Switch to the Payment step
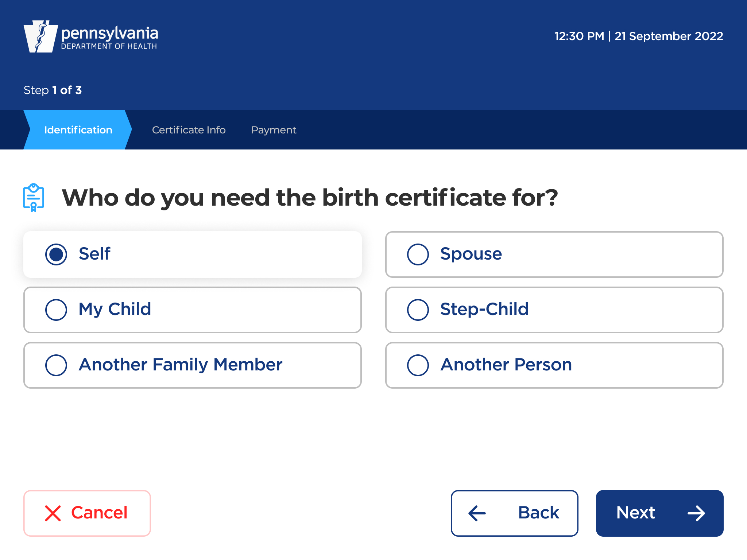The width and height of the screenshot is (747, 560). [x=274, y=130]
